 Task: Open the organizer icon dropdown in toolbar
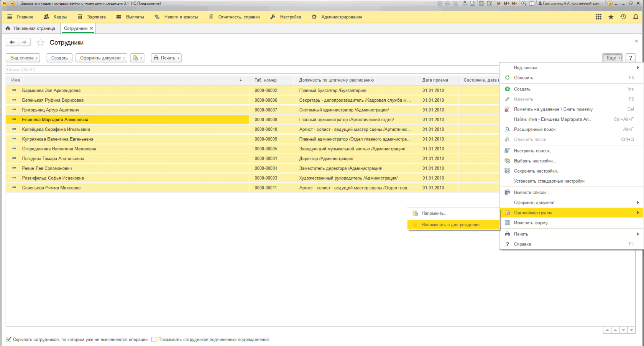tap(137, 58)
